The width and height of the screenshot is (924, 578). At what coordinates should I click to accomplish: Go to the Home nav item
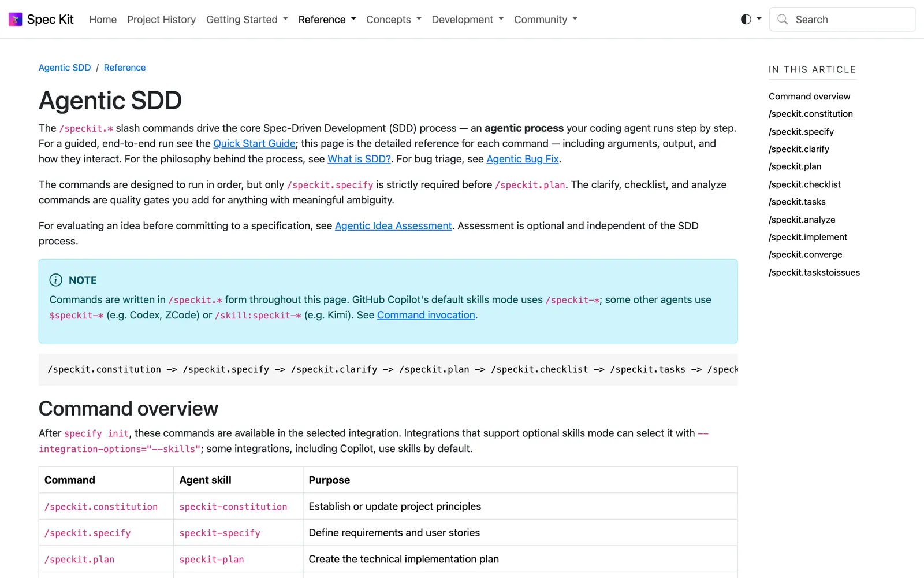click(x=103, y=20)
